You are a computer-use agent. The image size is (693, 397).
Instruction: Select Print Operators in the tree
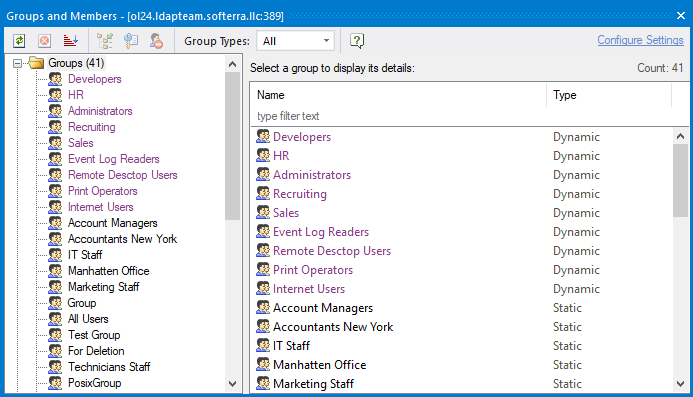(103, 191)
